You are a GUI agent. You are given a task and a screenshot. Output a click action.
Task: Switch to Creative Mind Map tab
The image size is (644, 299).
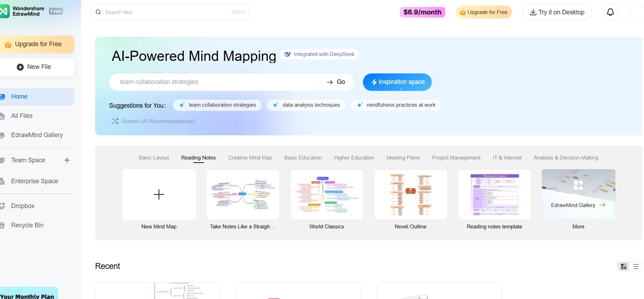pos(250,158)
